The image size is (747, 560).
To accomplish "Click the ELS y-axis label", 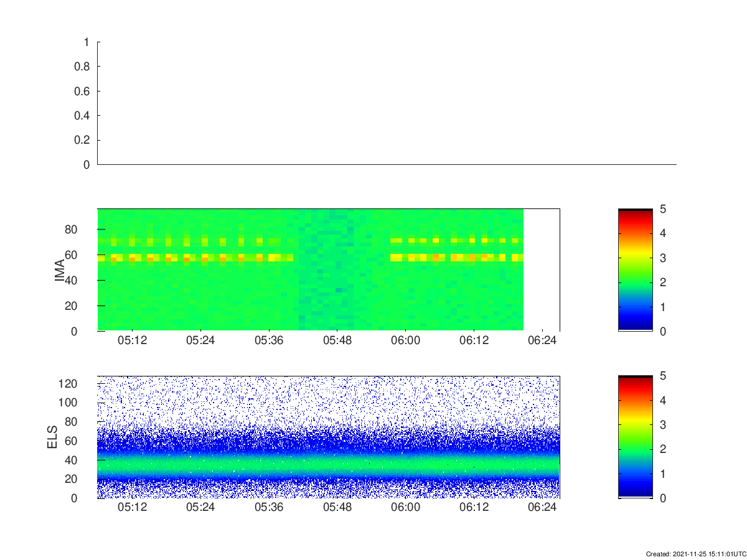I will click(x=52, y=437).
